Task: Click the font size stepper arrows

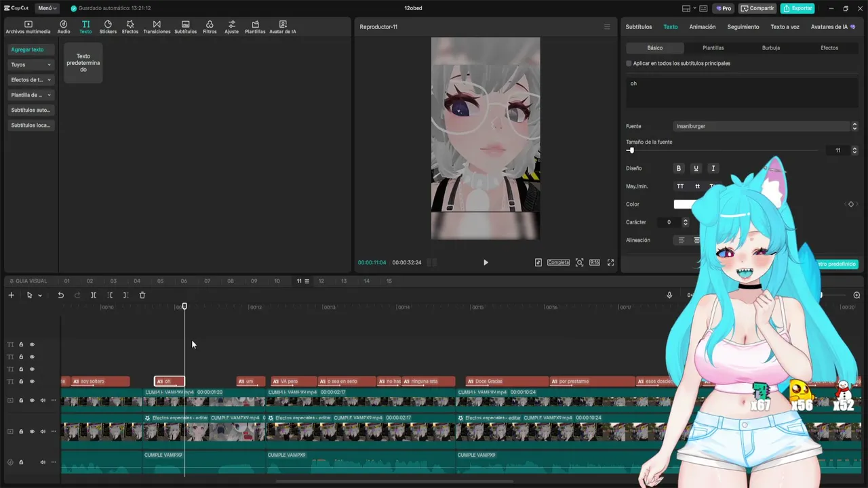Action: point(854,150)
